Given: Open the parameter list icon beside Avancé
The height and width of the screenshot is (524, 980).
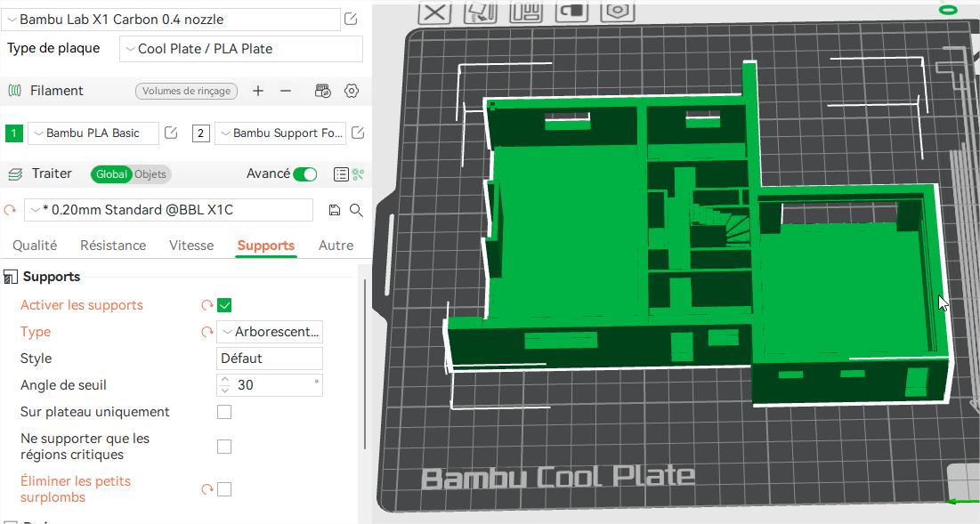Looking at the screenshot, I should 341,174.
